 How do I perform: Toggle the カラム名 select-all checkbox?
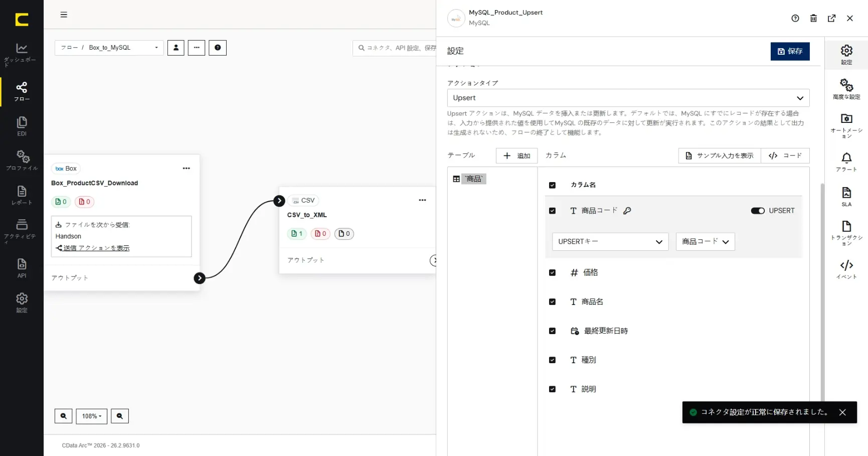tap(552, 185)
